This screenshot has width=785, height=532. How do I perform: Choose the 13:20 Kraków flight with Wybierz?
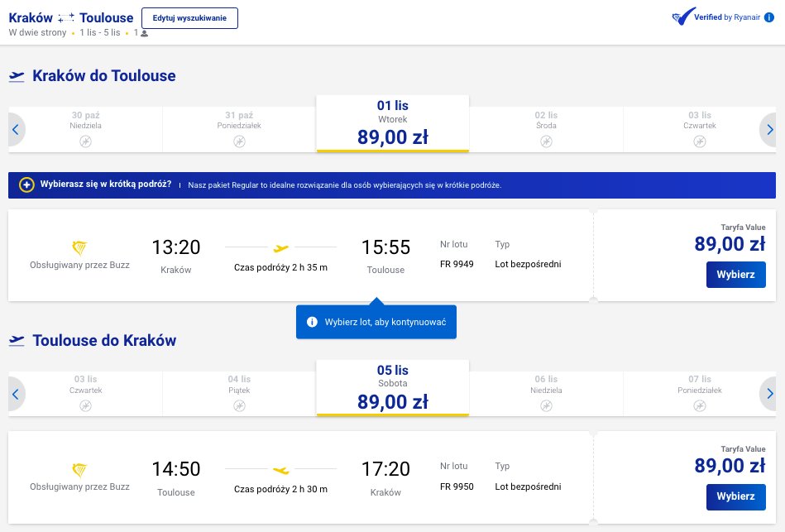click(736, 275)
